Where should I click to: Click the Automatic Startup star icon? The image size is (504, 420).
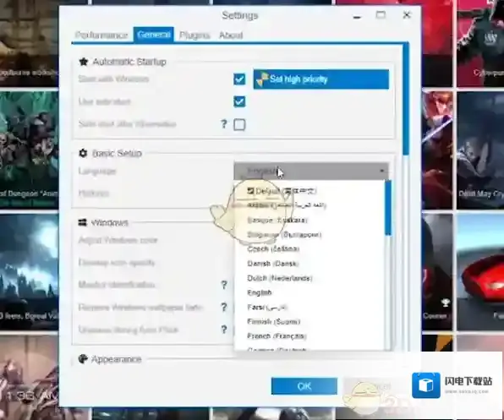83,62
